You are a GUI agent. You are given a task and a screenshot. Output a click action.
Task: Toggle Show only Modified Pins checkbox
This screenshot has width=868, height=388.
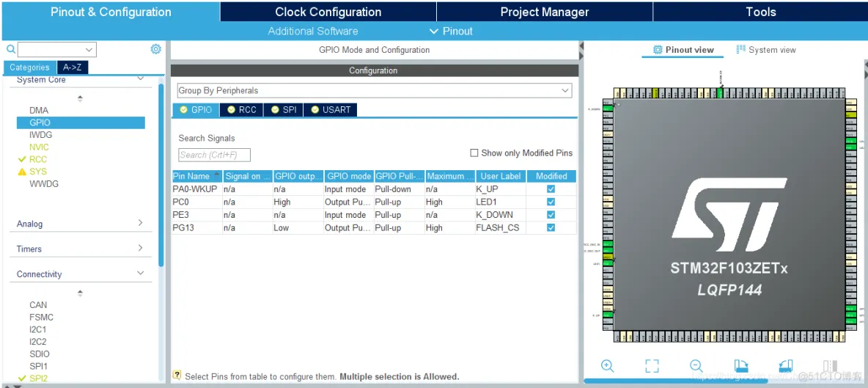click(474, 153)
